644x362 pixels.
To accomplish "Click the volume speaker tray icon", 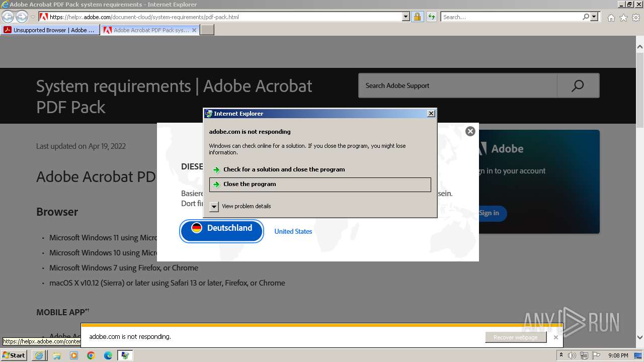I will tap(572, 355).
